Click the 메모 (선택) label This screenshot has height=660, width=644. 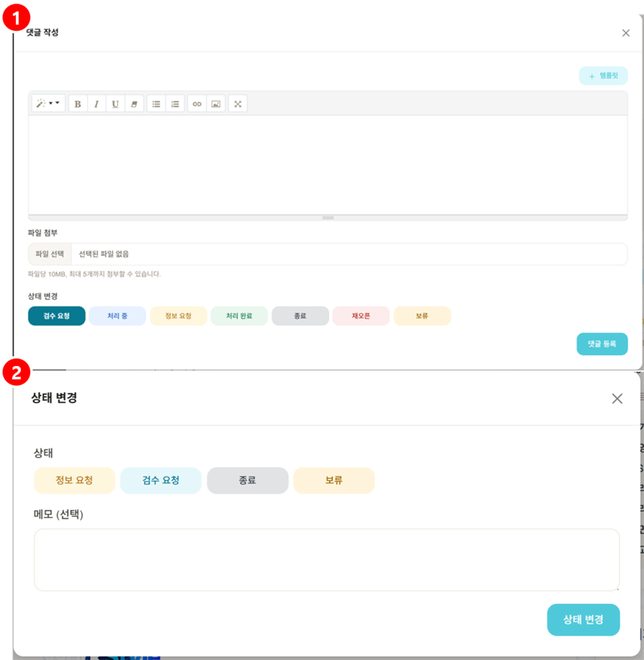coord(59,514)
